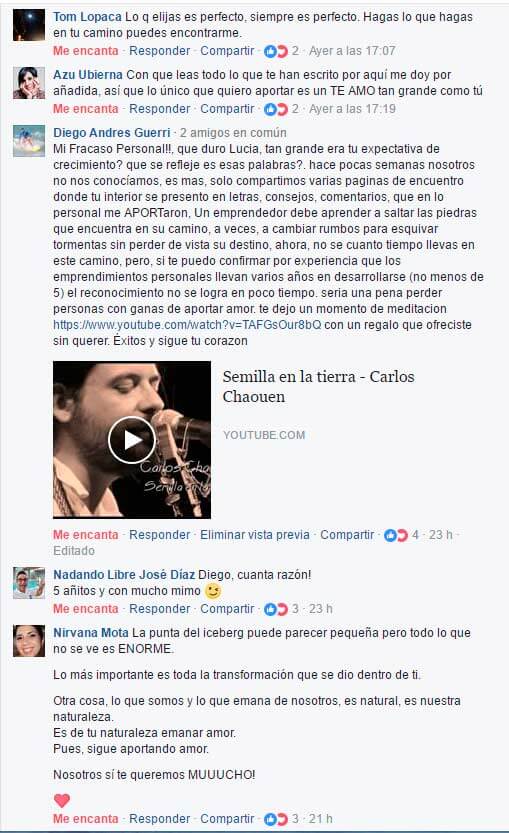Open the Carlos Chaouen video thumbnail
The width and height of the screenshot is (509, 833).
(x=132, y=440)
